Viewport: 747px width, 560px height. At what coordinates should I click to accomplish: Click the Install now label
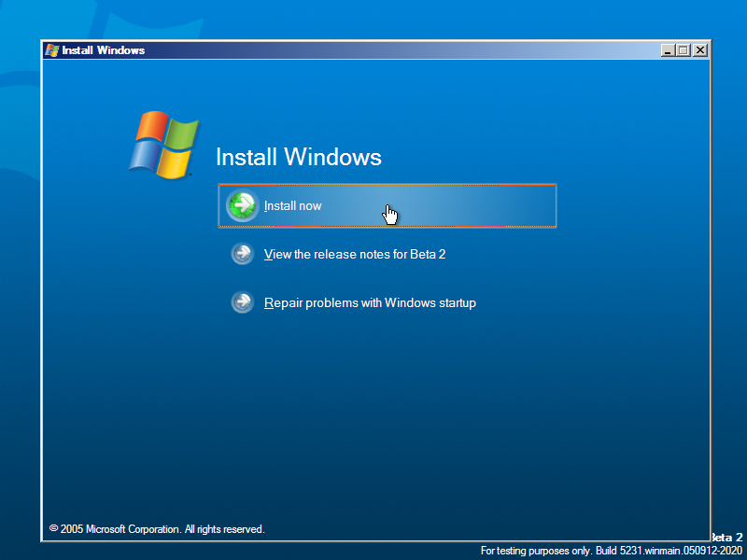[x=292, y=205]
